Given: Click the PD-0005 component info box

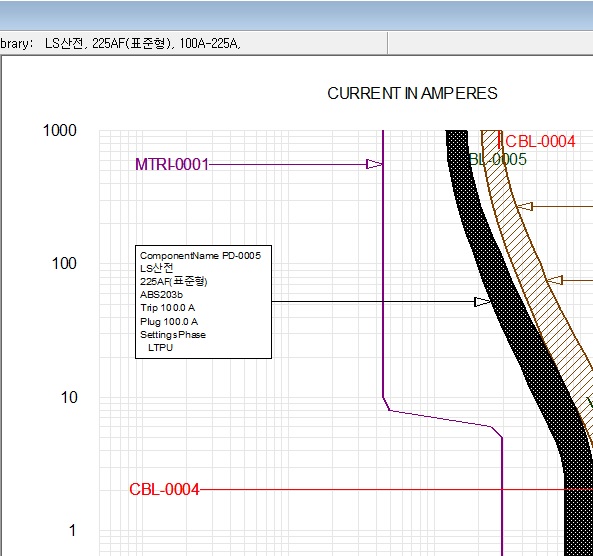Looking at the screenshot, I should pyautogui.click(x=203, y=302).
